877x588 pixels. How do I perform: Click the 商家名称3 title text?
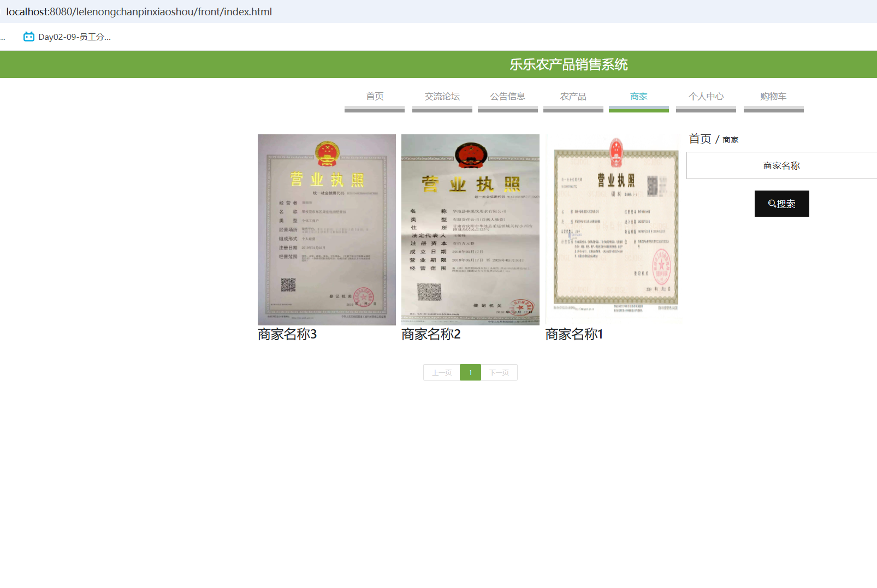click(287, 334)
